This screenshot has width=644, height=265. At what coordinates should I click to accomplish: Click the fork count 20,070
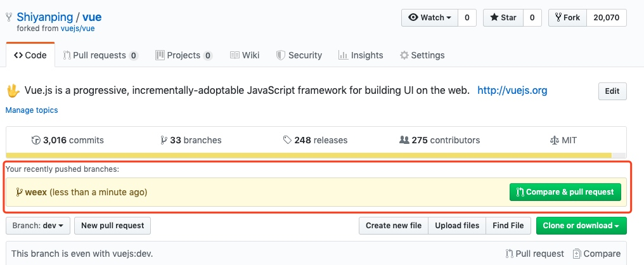(606, 18)
